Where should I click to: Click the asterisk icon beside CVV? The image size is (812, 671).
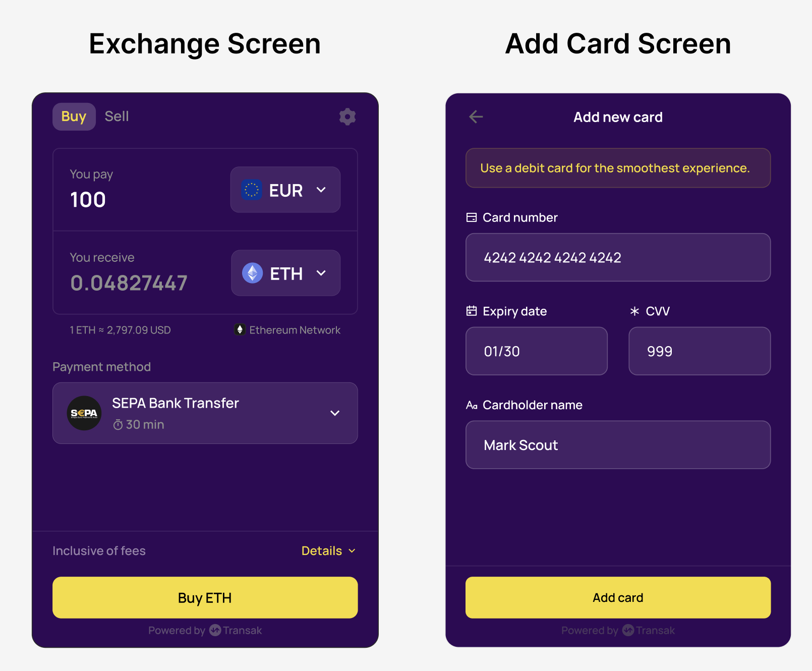(634, 311)
